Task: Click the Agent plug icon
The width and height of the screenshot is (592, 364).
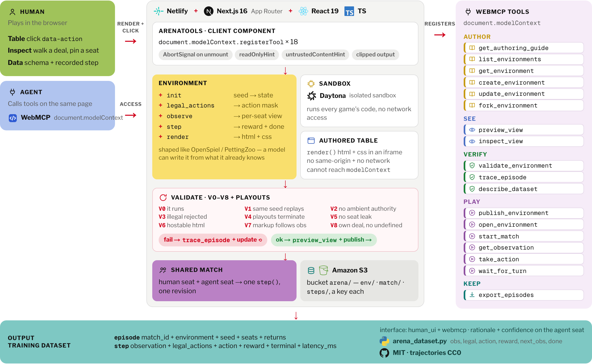Action: pos(12,92)
